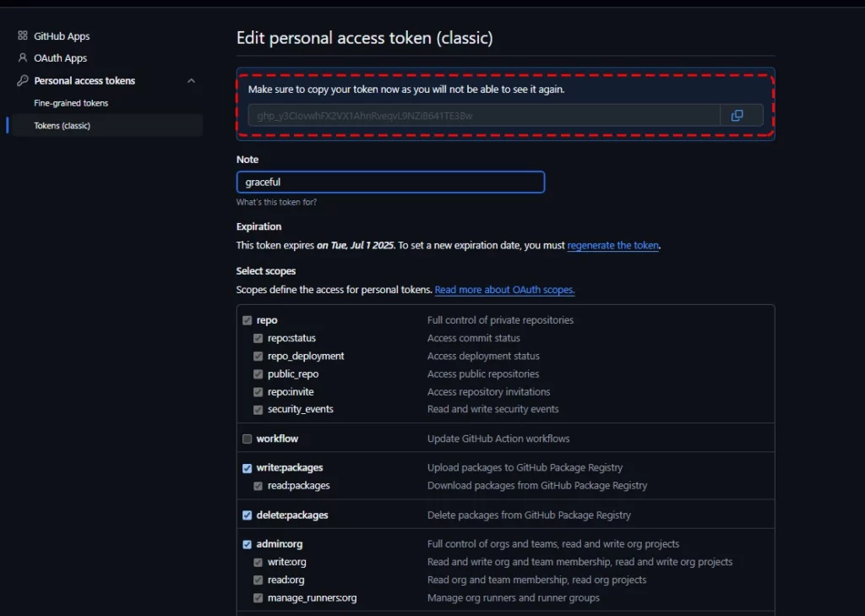Click 'Read org and team membership, read org projects'
This screenshot has height=616, width=865.
(536, 580)
